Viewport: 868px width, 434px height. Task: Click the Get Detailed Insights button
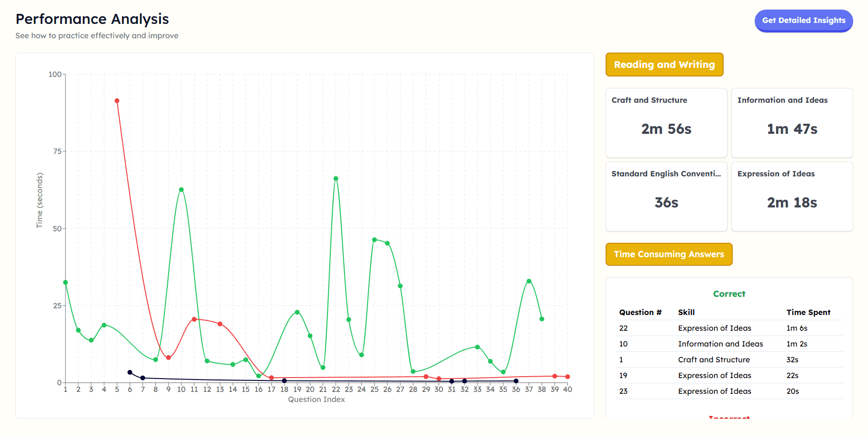(803, 21)
